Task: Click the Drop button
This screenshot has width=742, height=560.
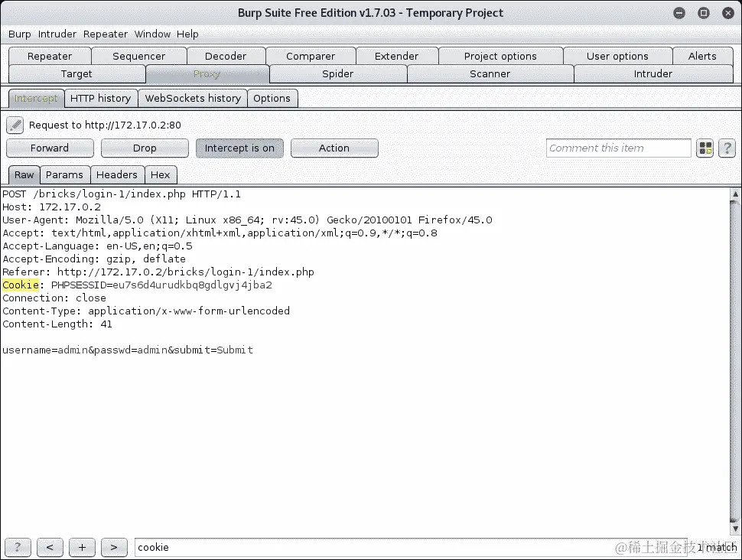Action: [145, 148]
